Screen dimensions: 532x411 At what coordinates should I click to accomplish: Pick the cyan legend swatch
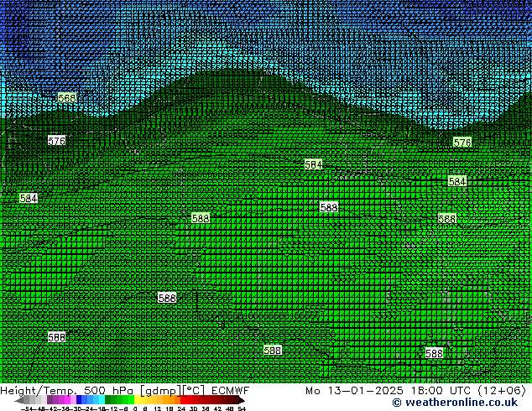pos(102,400)
